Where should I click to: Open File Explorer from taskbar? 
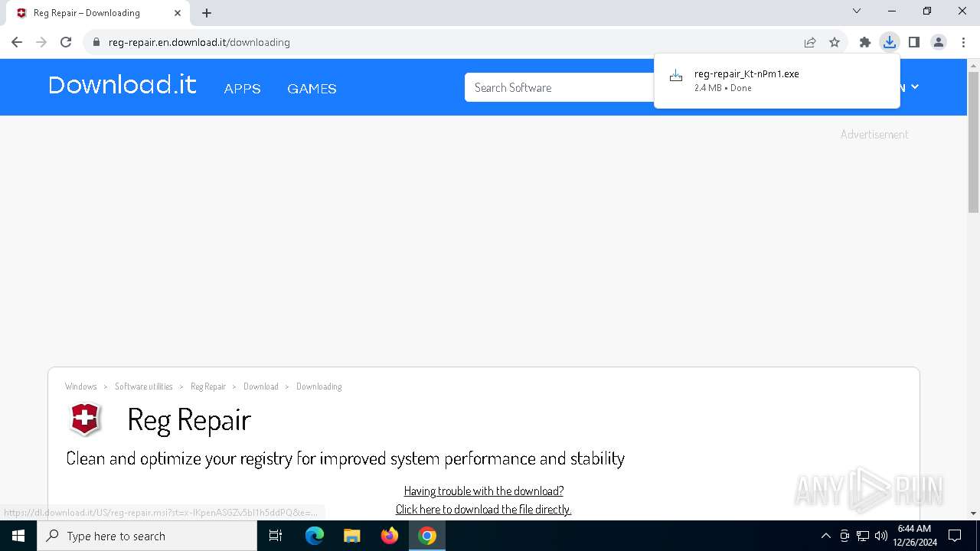coord(352,536)
